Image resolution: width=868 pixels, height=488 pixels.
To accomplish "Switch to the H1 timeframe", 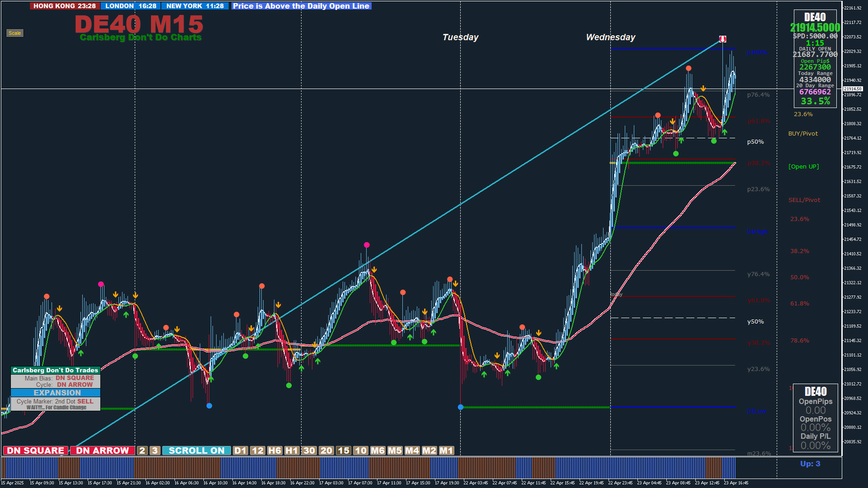I will point(292,450).
